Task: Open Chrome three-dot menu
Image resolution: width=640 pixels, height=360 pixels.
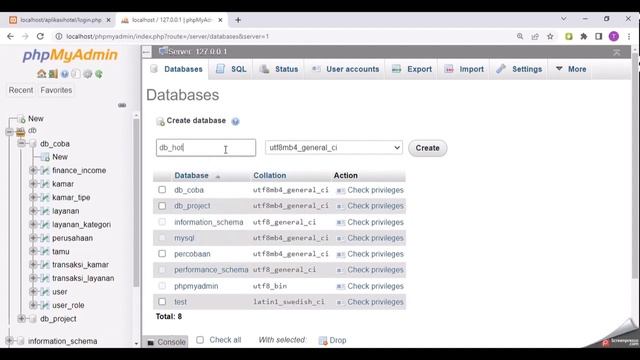Action: tap(629, 36)
